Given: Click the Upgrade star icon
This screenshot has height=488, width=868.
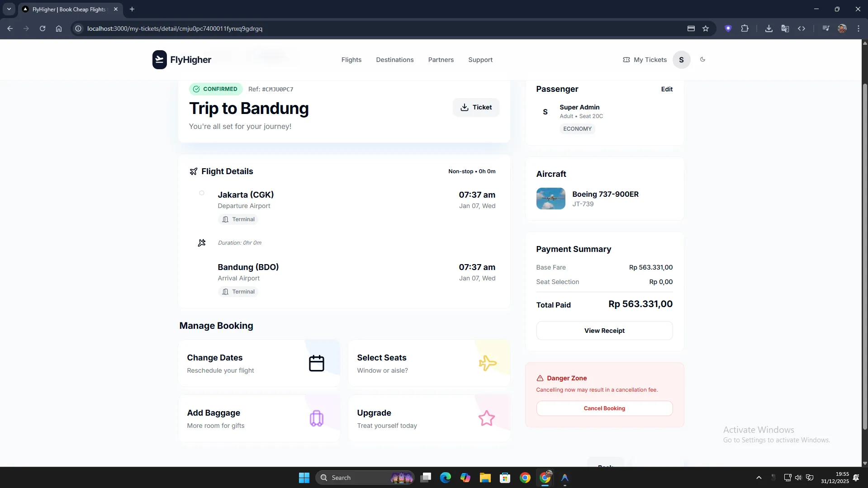Looking at the screenshot, I should 486,418.
